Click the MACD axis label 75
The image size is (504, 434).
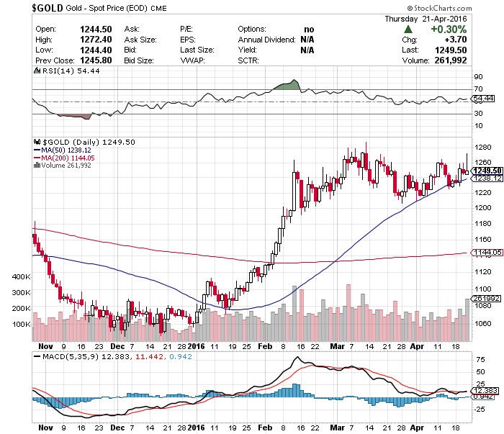(x=480, y=359)
